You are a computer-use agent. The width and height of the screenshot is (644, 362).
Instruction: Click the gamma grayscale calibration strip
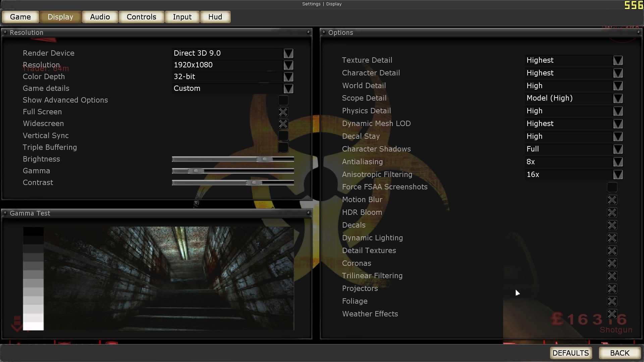click(33, 279)
